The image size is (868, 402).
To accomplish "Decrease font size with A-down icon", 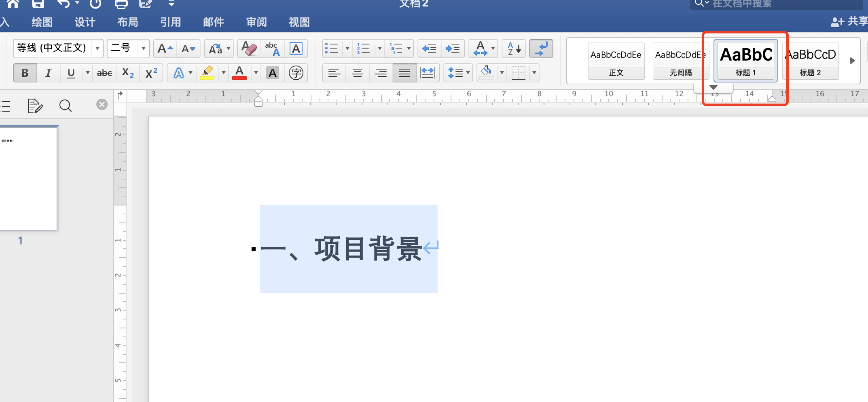I will point(188,49).
